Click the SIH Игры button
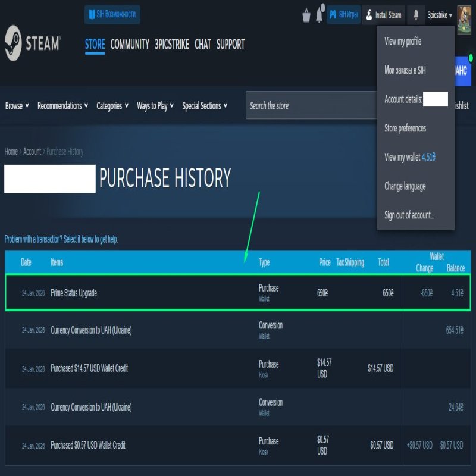The height and width of the screenshot is (476, 476). [344, 15]
